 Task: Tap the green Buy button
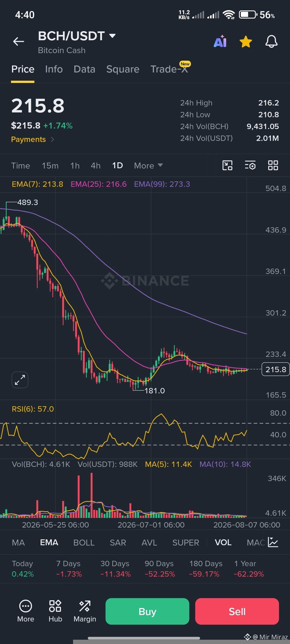(147, 612)
